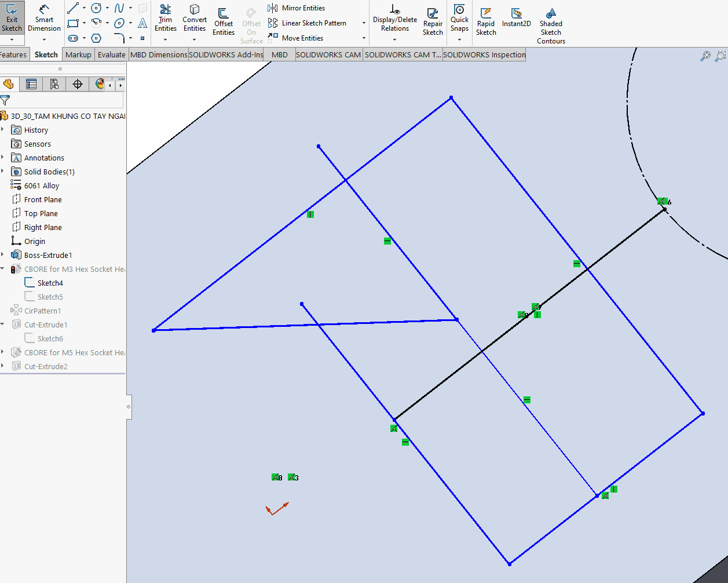Expand the Solid Bodies(1) node
Image resolution: width=728 pixels, height=583 pixels.
[3, 172]
